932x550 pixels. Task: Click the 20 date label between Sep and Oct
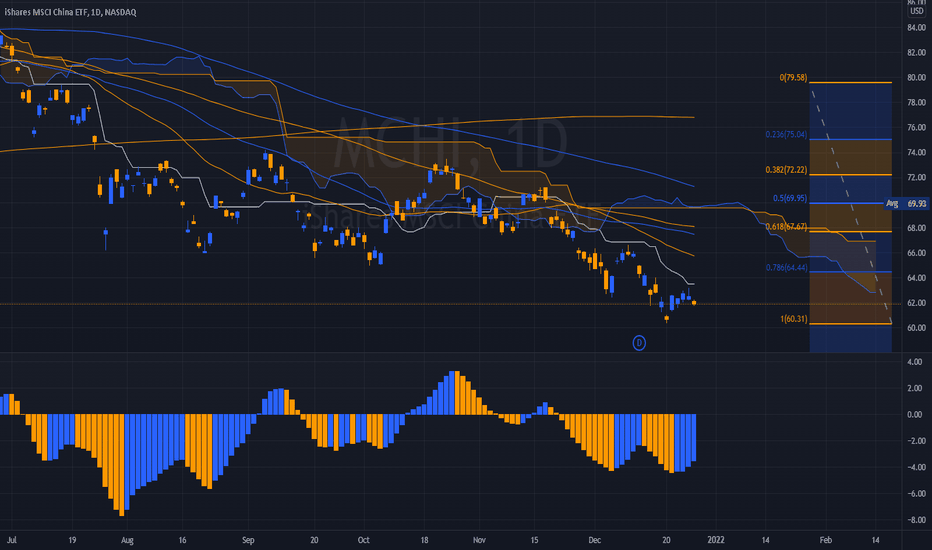coord(314,540)
